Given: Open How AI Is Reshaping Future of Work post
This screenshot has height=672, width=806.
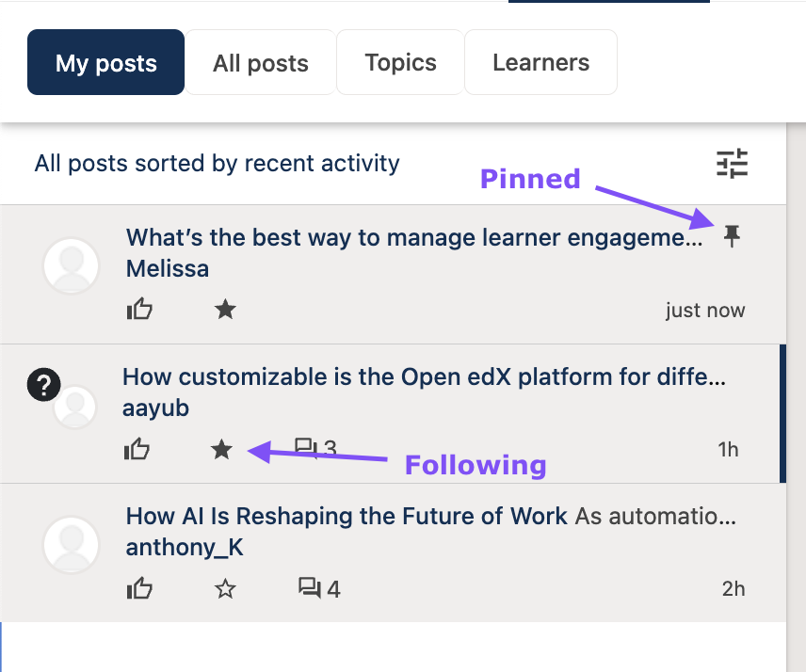Looking at the screenshot, I should click(x=347, y=516).
